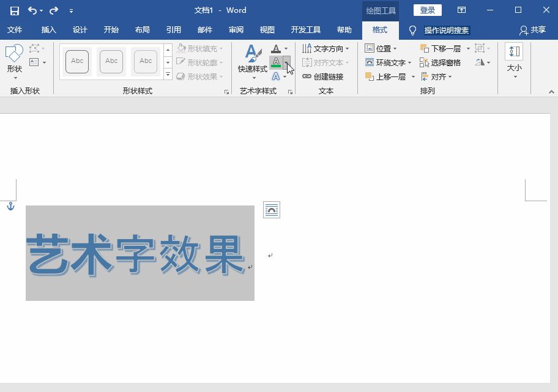This screenshot has width=558, height=392.
Task: Click the 登录 (Sign in) button
Action: 427,10
